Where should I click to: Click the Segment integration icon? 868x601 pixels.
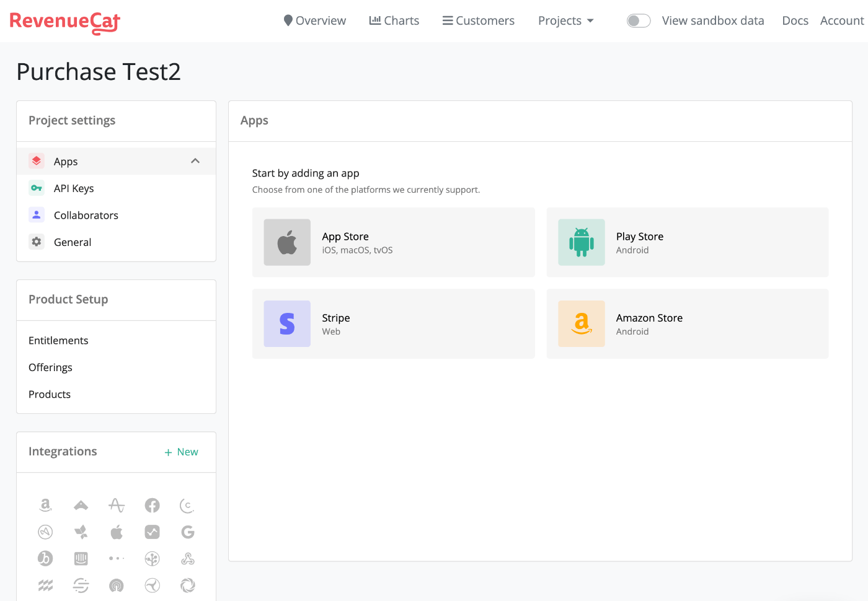(81, 586)
